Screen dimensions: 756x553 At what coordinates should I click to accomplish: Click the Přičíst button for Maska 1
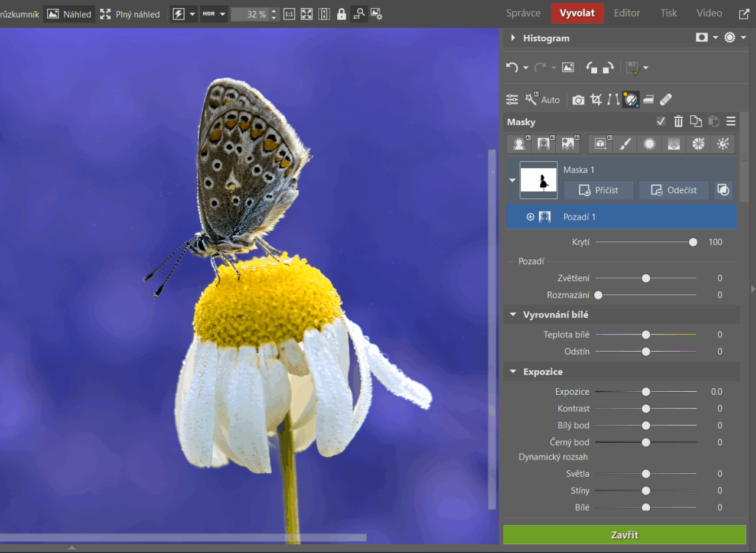[x=599, y=190]
